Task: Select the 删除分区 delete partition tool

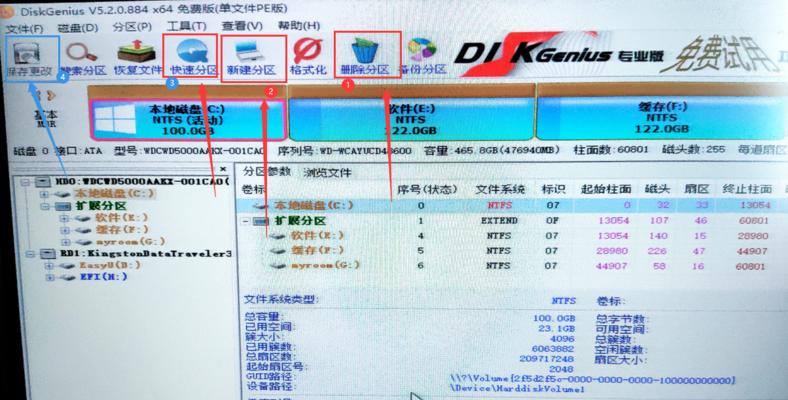Action: click(x=365, y=58)
